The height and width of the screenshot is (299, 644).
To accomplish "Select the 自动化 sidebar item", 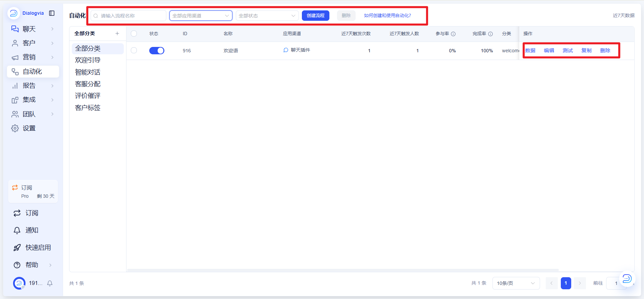I will coord(33,71).
